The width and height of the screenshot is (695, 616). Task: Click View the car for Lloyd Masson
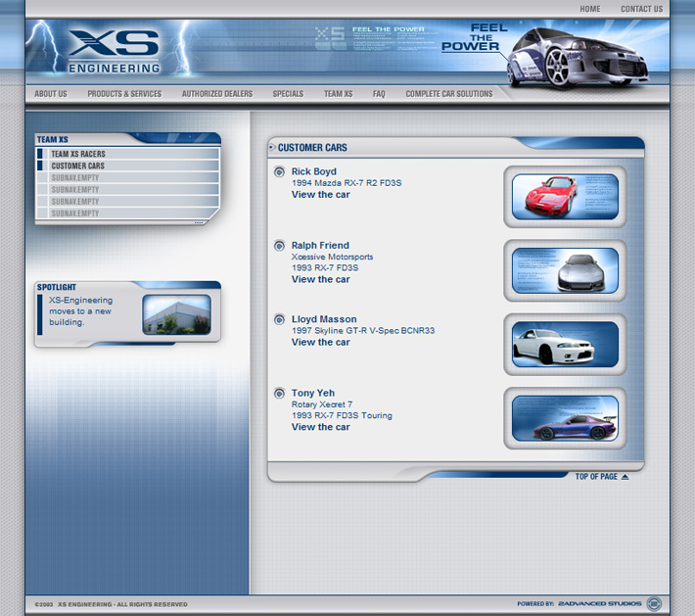click(320, 343)
